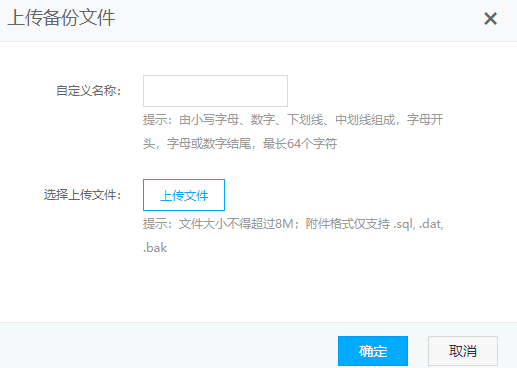This screenshot has width=517, height=368.
Task: Click the 自定义名称 label
Action: point(88,91)
